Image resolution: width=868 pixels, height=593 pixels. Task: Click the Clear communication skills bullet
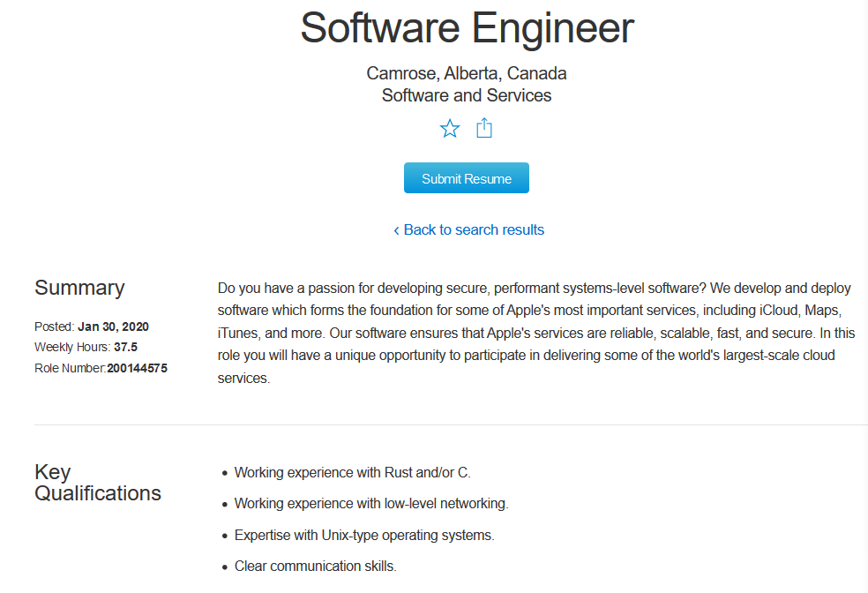pos(315,566)
